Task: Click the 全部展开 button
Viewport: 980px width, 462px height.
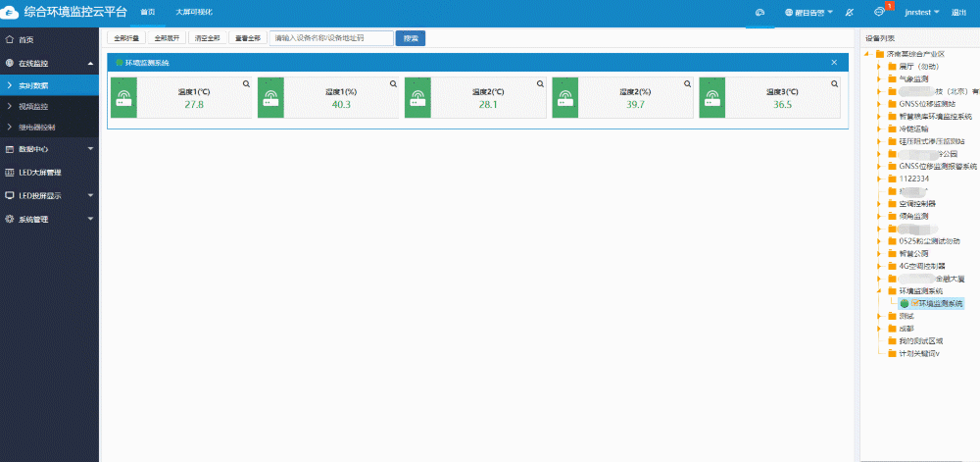Action: [x=167, y=38]
